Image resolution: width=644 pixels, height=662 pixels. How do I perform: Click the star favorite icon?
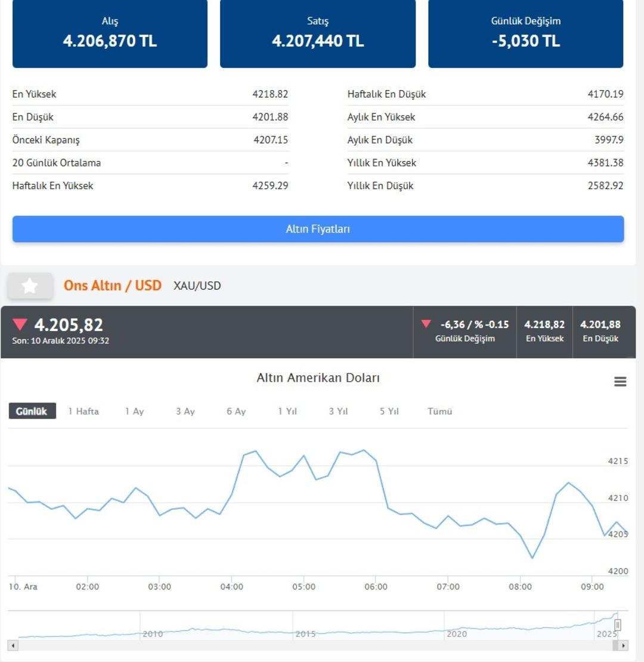click(x=30, y=286)
